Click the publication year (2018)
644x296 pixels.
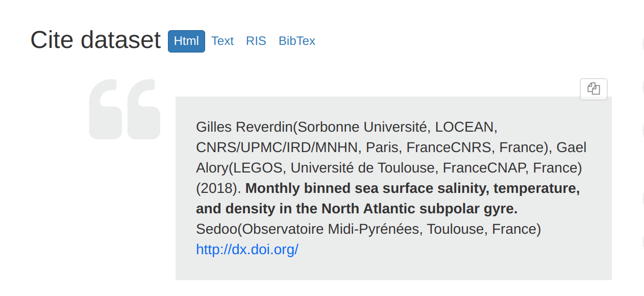tap(218, 188)
